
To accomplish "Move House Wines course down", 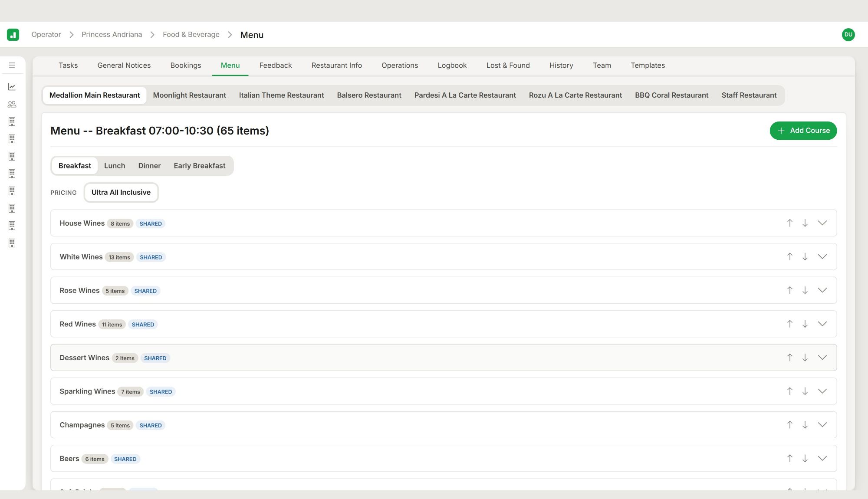I will [x=805, y=223].
